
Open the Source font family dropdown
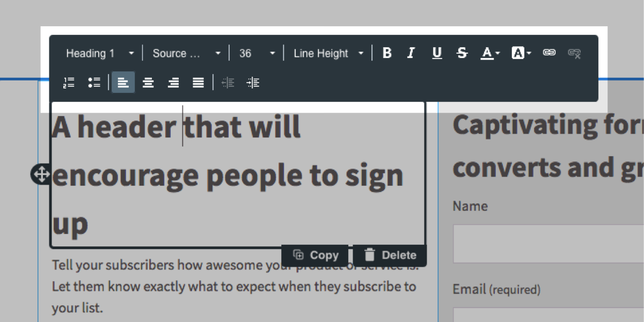(x=186, y=53)
